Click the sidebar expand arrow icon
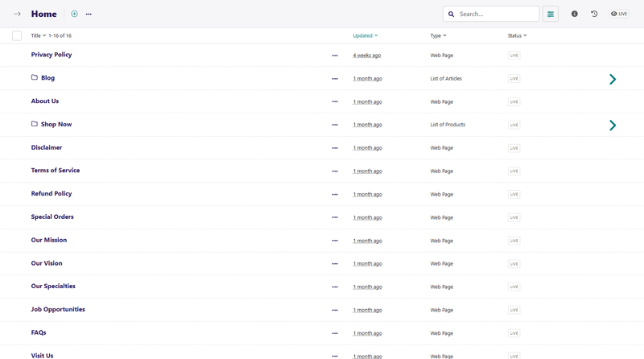The image size is (644, 359). [x=17, y=14]
